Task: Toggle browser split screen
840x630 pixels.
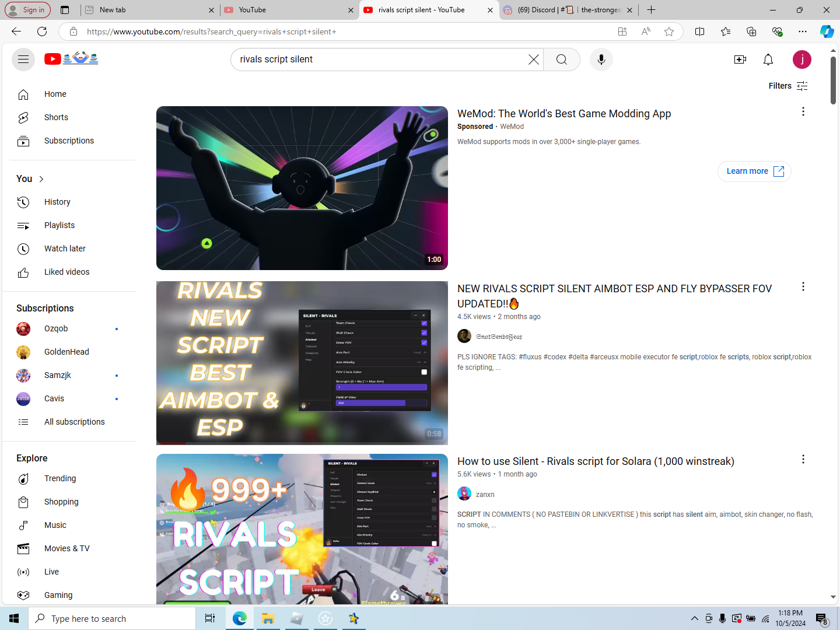Action: (x=699, y=32)
